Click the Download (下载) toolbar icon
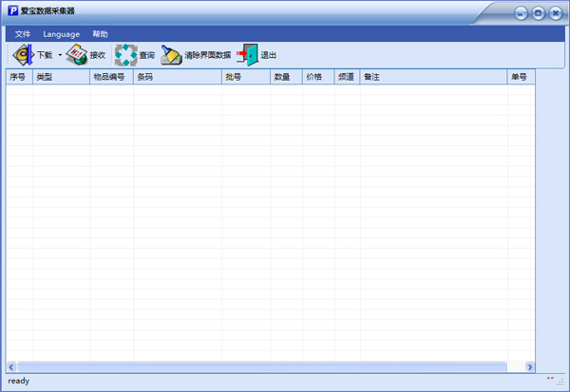 [23, 55]
